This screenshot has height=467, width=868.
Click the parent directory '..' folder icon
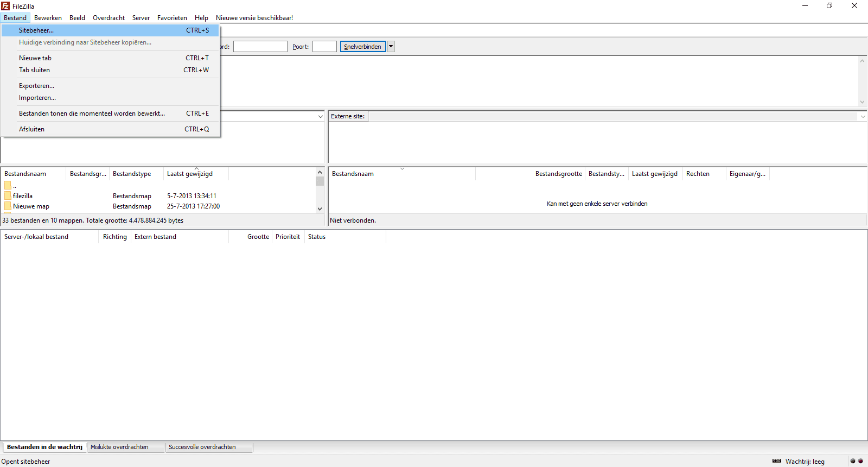pyautogui.click(x=8, y=186)
